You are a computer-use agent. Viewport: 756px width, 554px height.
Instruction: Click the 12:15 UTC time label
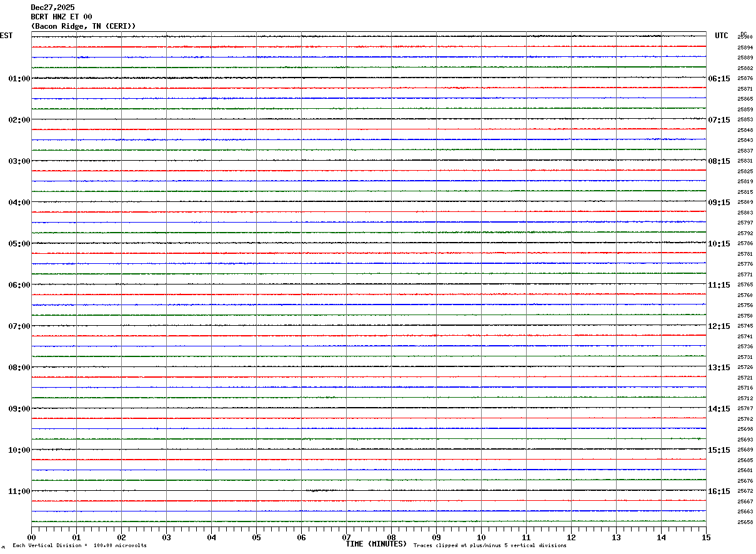719,326
